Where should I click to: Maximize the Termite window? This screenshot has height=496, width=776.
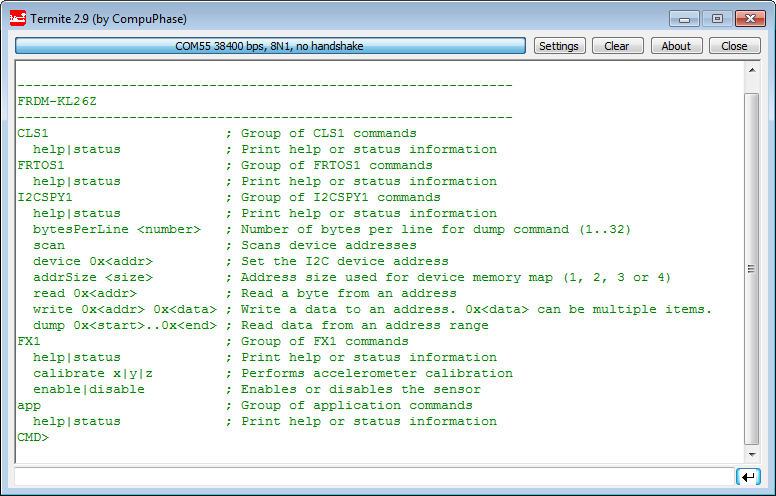[716, 18]
